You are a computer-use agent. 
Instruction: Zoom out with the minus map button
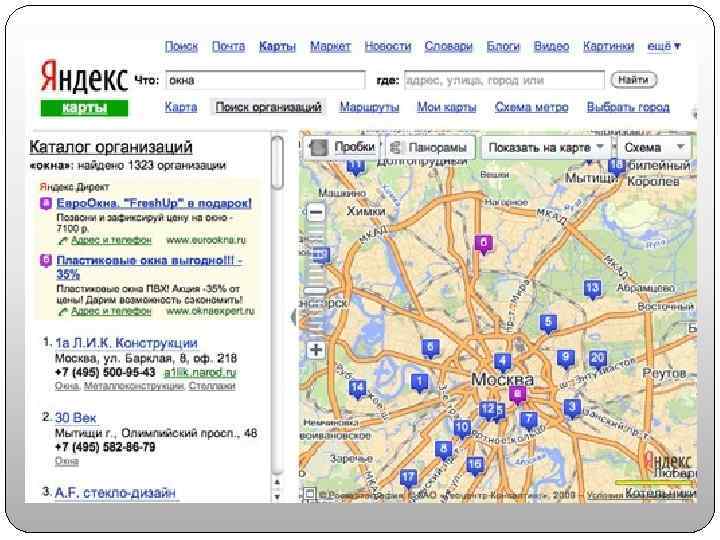coord(316,212)
